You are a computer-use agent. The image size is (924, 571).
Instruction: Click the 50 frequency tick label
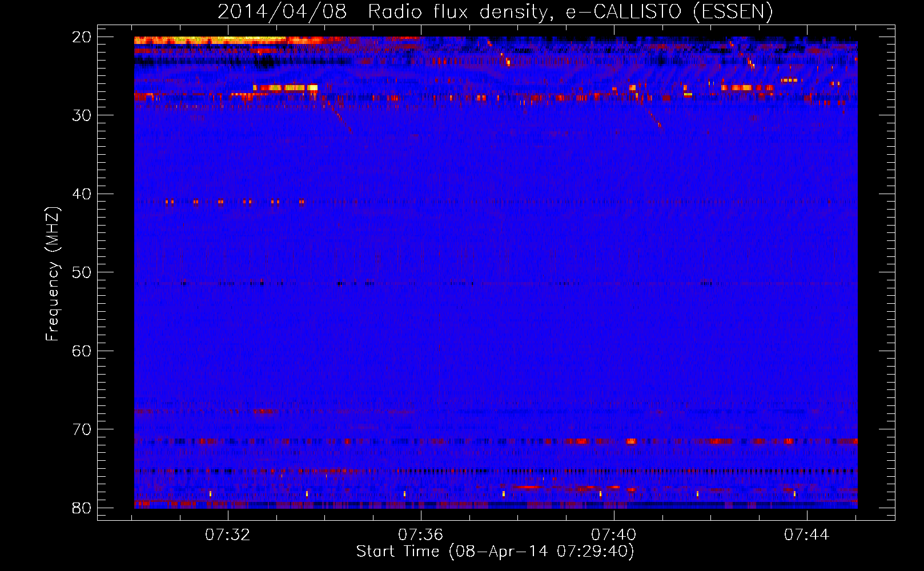(x=82, y=272)
